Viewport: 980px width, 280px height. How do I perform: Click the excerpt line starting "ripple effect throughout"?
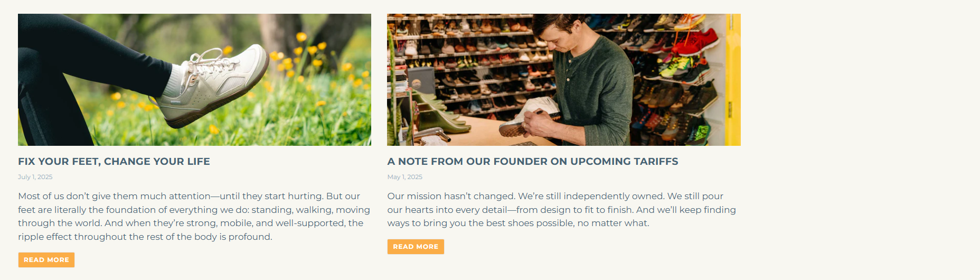(145, 237)
